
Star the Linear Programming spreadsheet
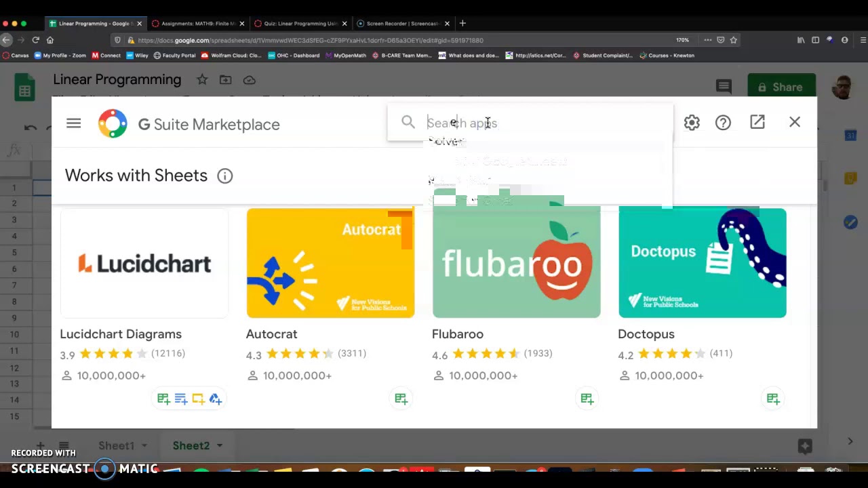[202, 80]
